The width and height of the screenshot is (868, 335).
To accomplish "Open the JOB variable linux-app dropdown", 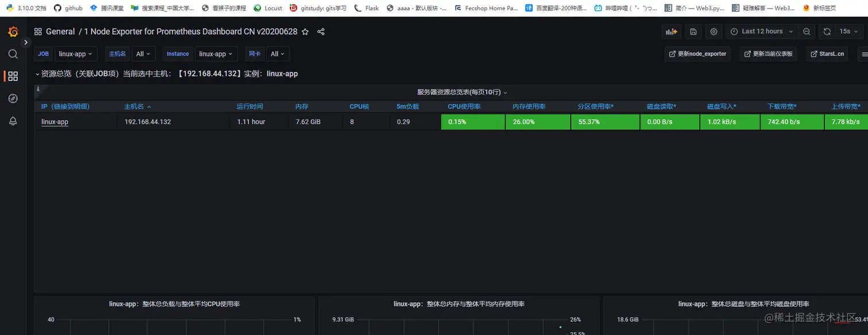I will [x=76, y=54].
